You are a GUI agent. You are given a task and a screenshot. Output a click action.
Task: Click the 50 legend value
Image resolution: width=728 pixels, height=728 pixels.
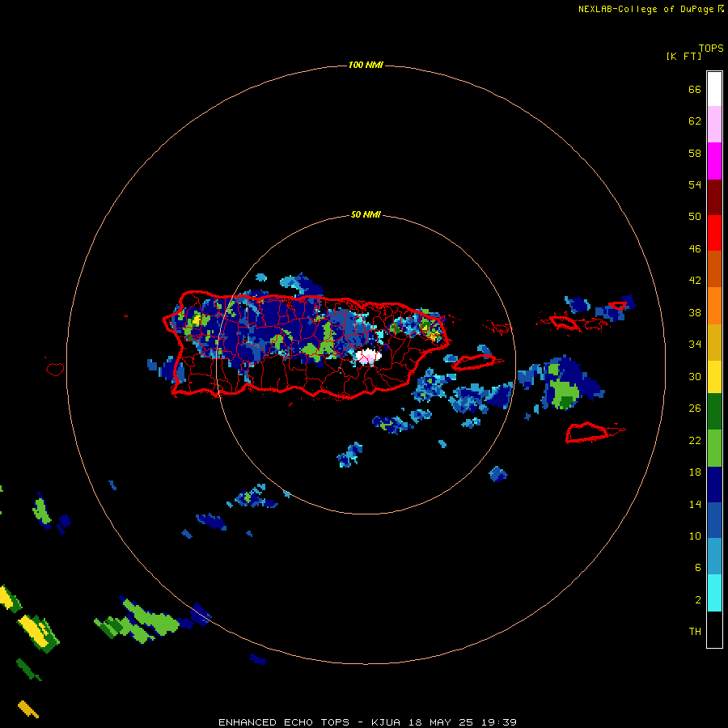695,216
